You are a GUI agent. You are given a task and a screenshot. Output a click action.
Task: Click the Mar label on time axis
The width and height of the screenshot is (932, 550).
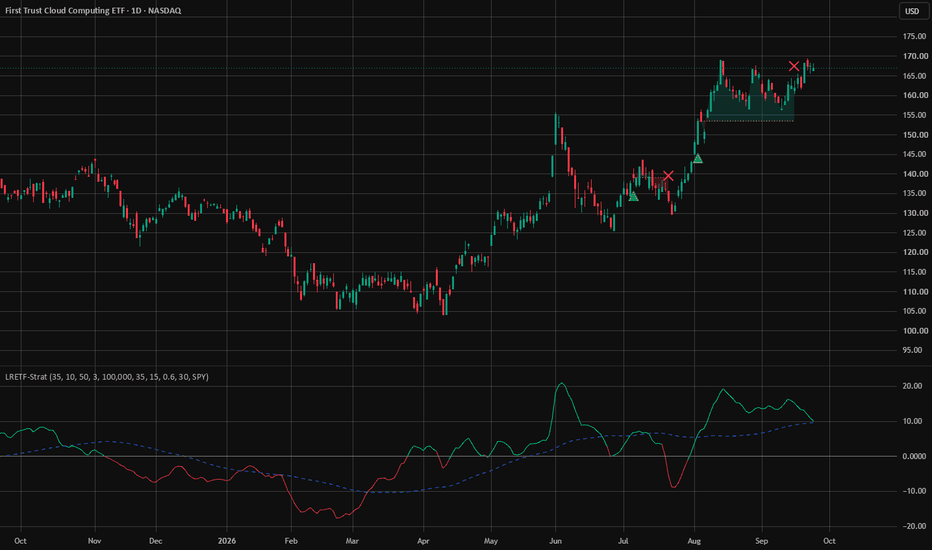352,541
